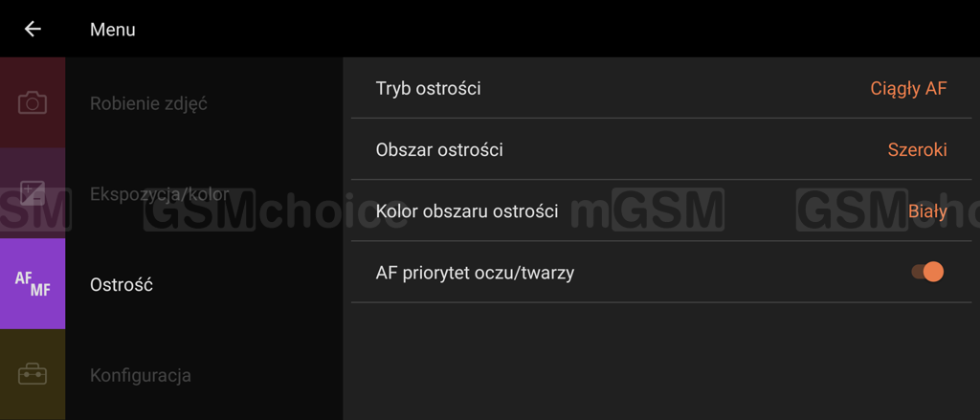Select the Ostrość menu section
Screen dimensions: 980x420
(x=122, y=285)
